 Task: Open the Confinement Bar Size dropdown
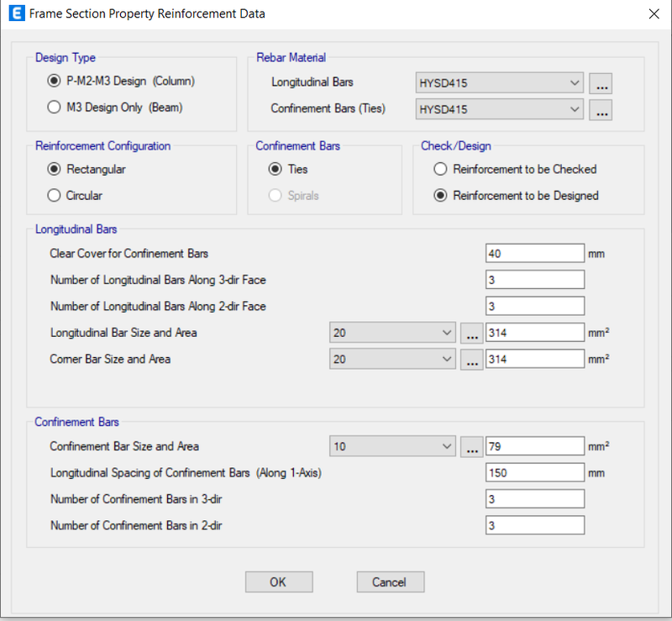pyautogui.click(x=392, y=446)
